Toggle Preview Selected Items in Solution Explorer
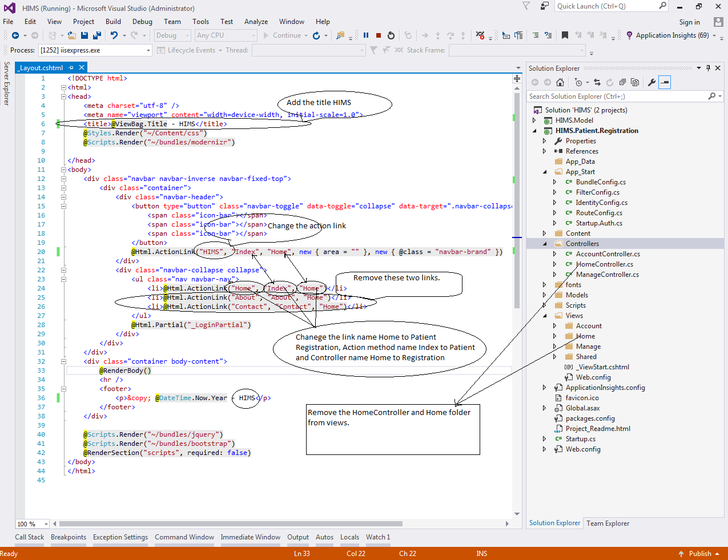This screenshot has width=728, height=560. [664, 82]
